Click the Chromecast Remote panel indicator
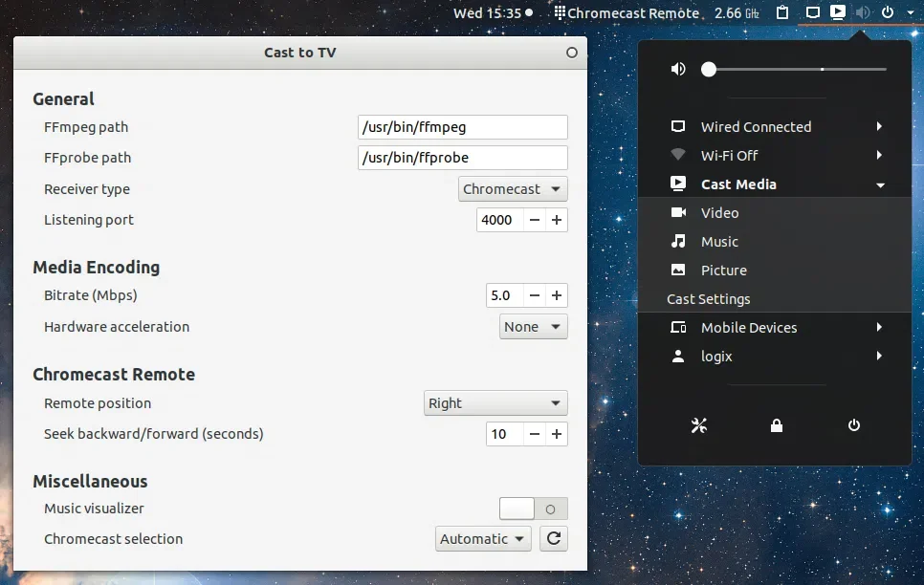924x585 pixels. (x=626, y=13)
